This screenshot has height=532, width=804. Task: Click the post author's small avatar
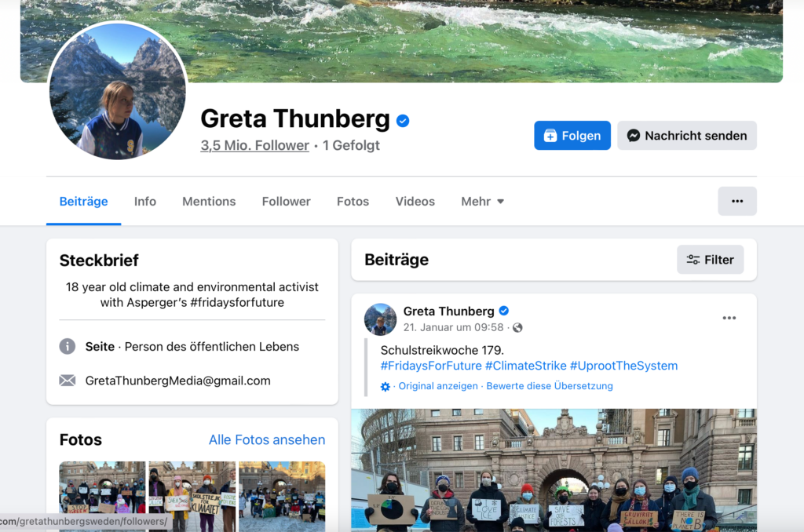380,319
